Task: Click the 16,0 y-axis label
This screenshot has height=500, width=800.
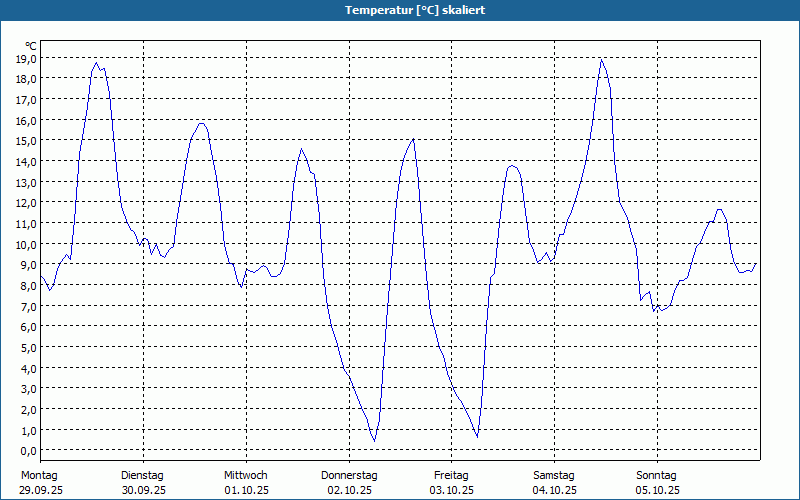Action: (x=26, y=120)
